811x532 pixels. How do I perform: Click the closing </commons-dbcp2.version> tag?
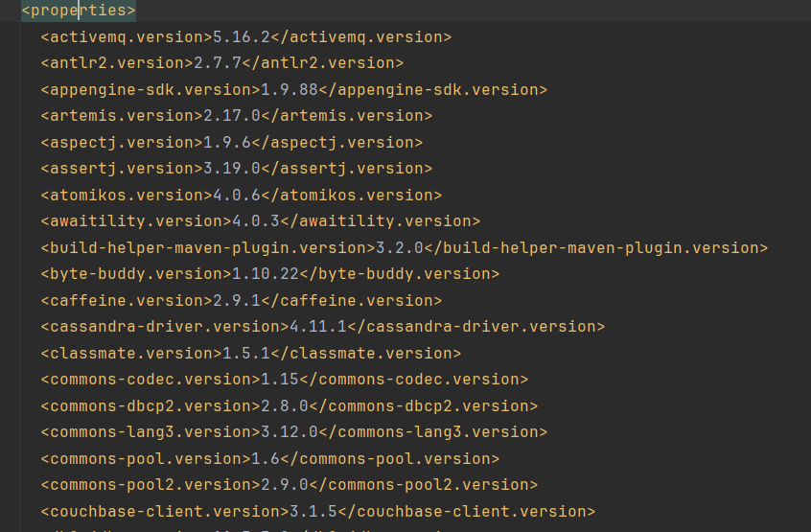click(424, 406)
